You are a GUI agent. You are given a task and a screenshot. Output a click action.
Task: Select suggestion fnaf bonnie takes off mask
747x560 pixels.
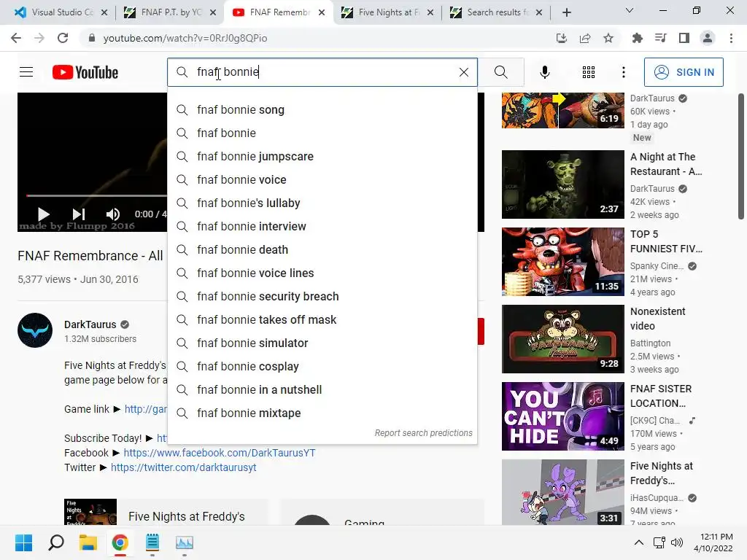click(x=322, y=319)
